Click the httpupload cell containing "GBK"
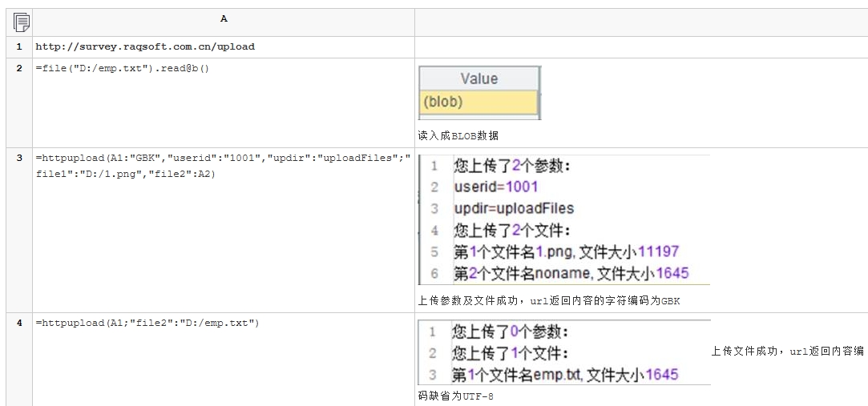Screen dimensions: 868x406 pos(222,165)
